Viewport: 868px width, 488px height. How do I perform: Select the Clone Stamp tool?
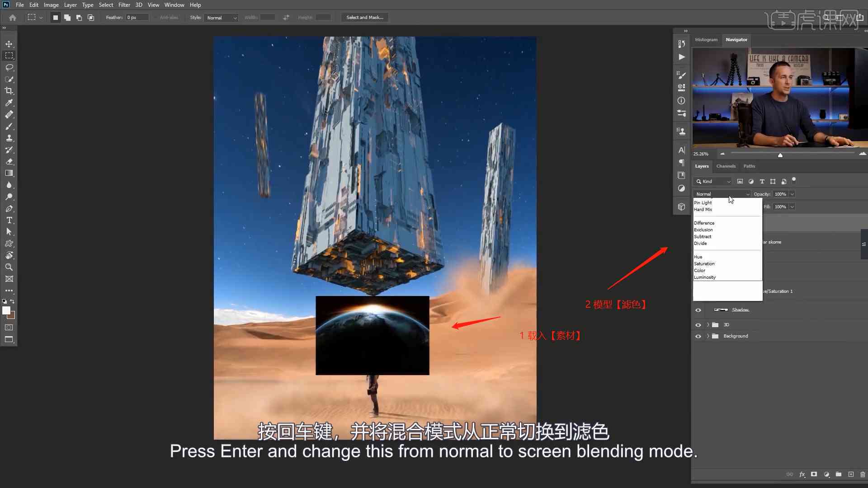tap(9, 138)
